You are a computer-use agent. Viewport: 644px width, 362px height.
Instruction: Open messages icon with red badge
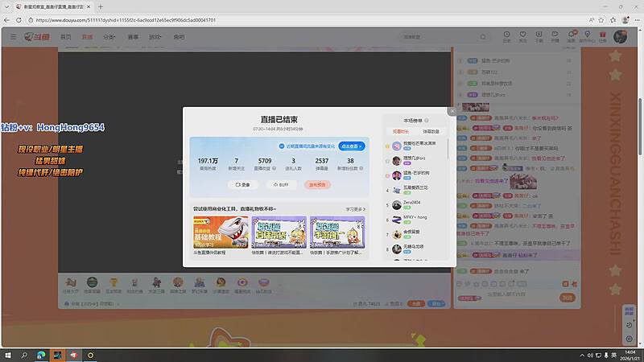pos(572,36)
